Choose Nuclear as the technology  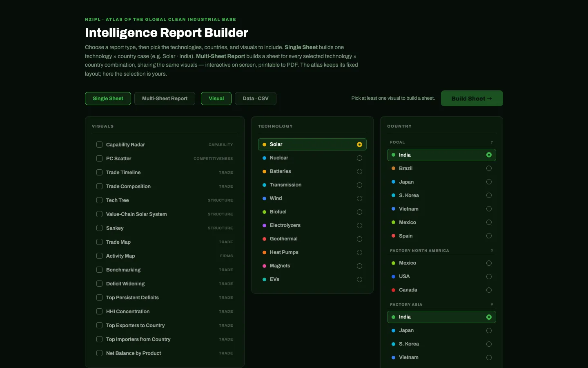coord(312,158)
